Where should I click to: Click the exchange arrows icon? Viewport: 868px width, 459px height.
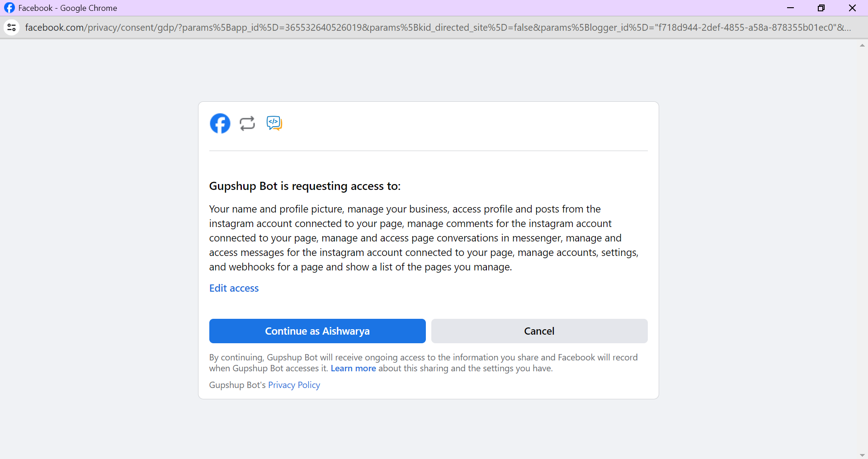tap(247, 123)
